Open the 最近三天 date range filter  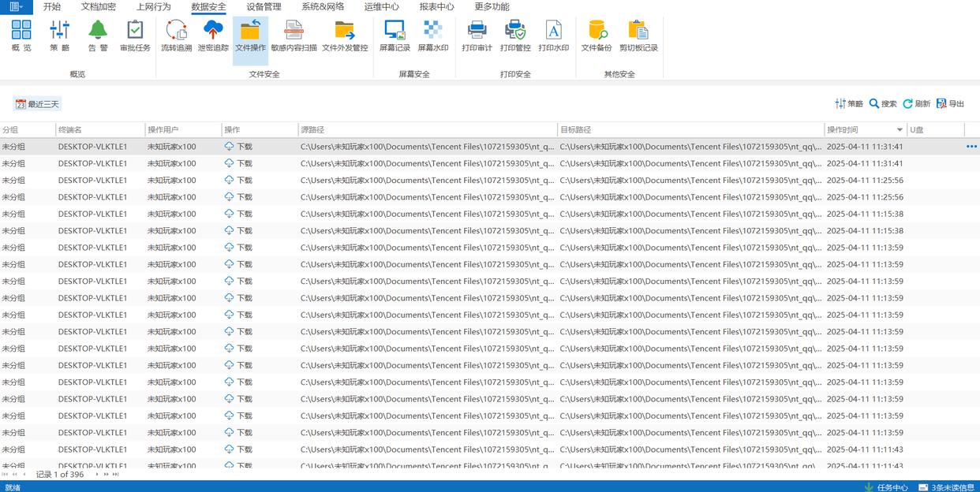tap(37, 104)
